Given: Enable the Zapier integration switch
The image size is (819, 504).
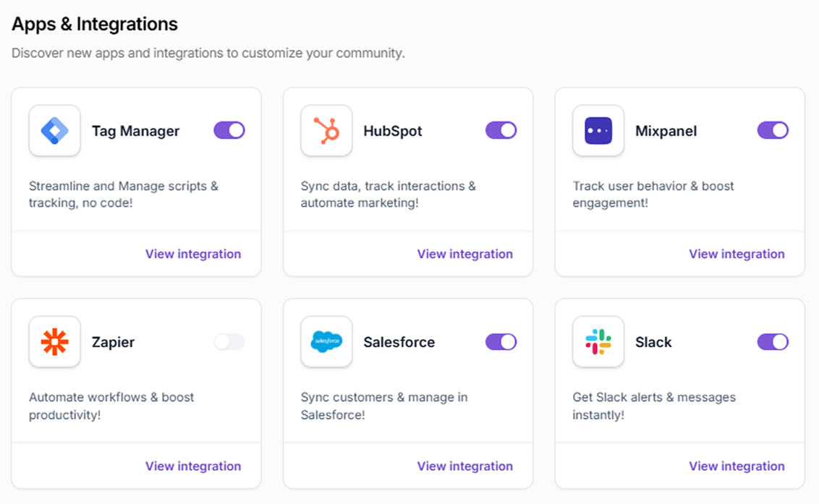Looking at the screenshot, I should point(229,342).
